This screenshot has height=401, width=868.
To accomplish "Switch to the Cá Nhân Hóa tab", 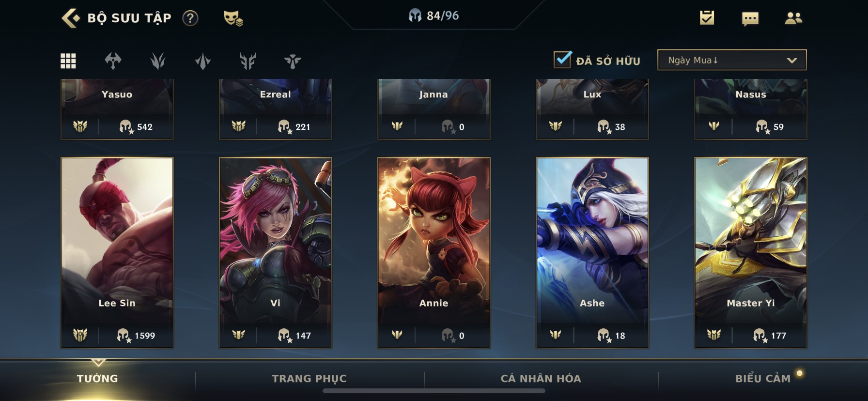I will pos(541,379).
